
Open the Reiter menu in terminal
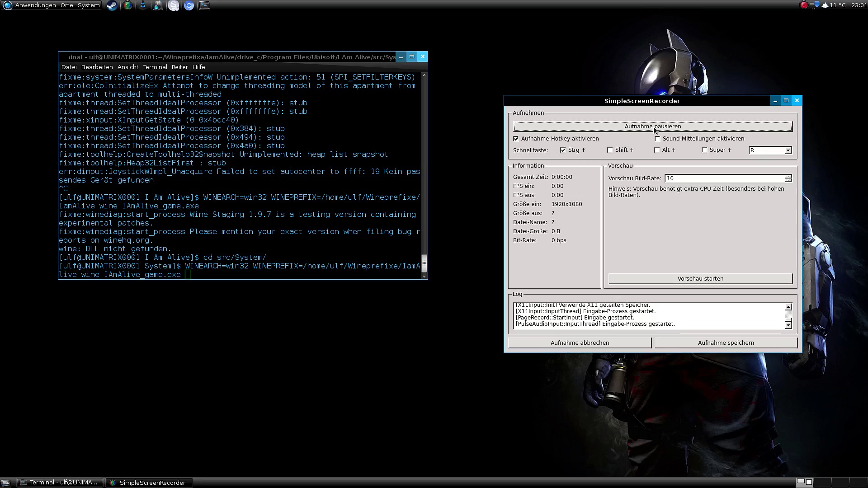click(x=179, y=67)
